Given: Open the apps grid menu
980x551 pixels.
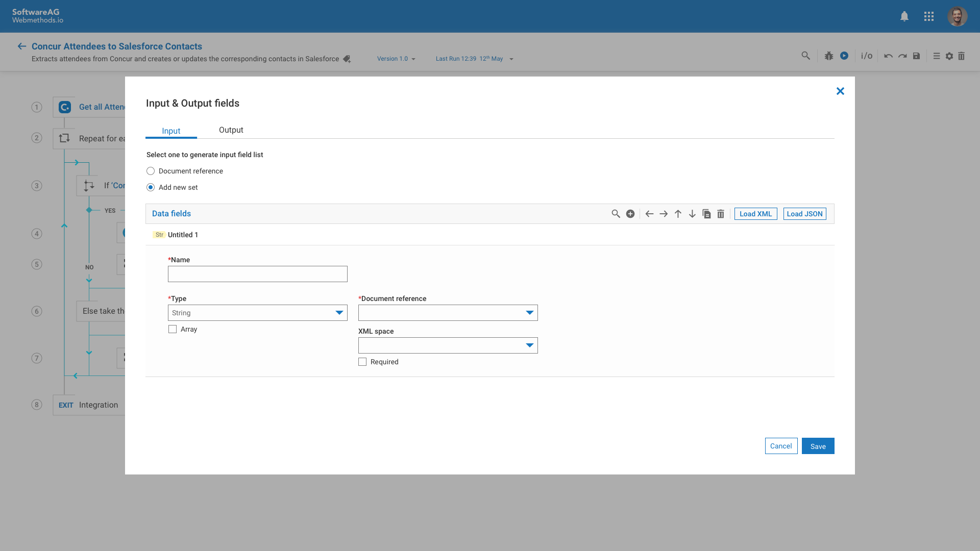Looking at the screenshot, I should (x=929, y=16).
